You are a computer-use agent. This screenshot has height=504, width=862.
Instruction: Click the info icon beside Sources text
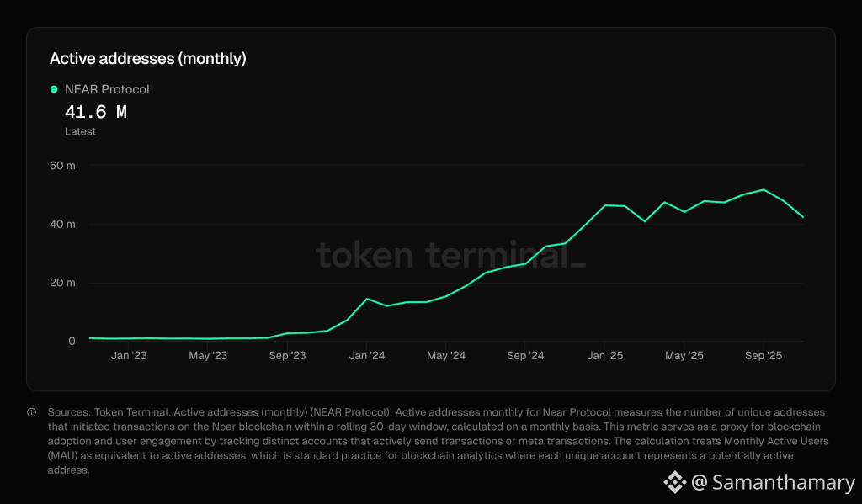pyautogui.click(x=32, y=412)
